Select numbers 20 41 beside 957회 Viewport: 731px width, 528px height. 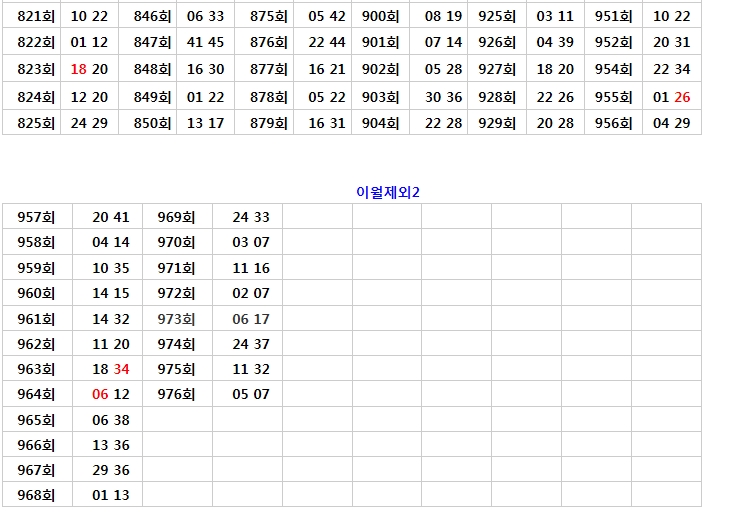(x=111, y=217)
